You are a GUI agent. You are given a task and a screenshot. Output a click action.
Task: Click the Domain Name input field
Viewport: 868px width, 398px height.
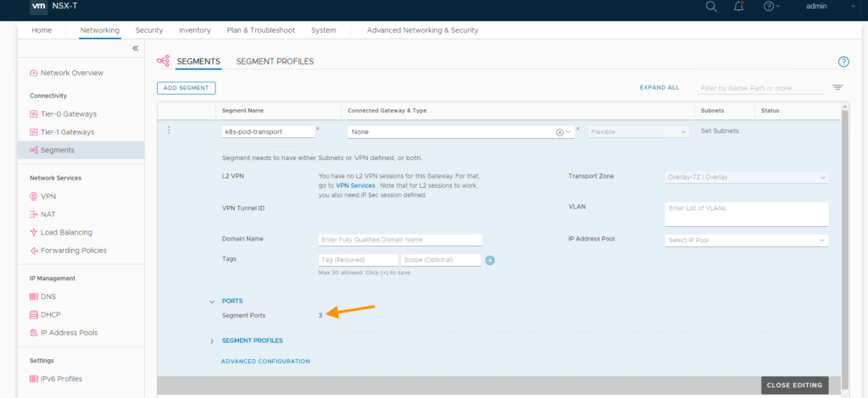coord(400,240)
